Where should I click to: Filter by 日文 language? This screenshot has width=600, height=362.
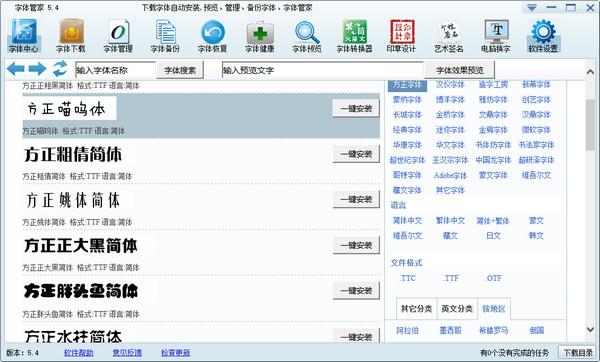493,236
